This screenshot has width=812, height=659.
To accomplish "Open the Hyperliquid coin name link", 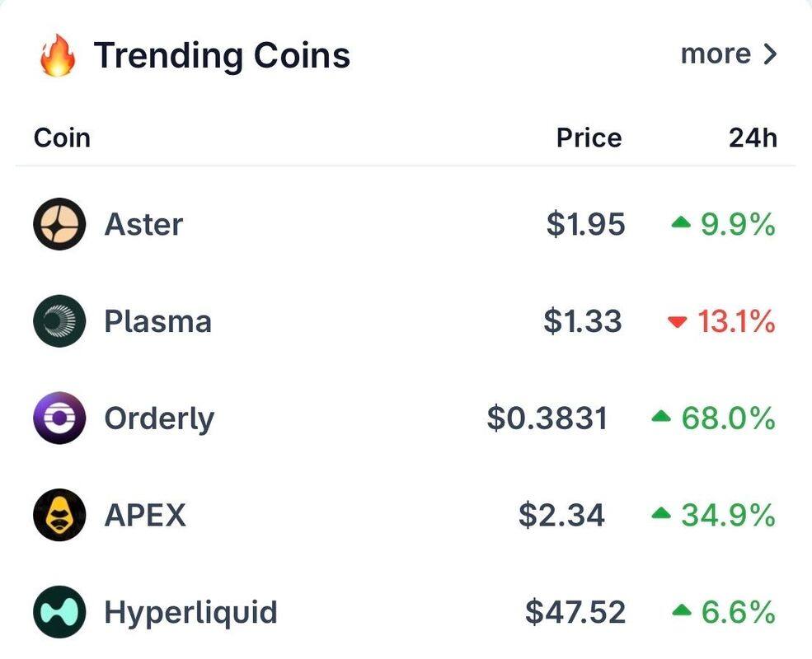I will 190,613.
